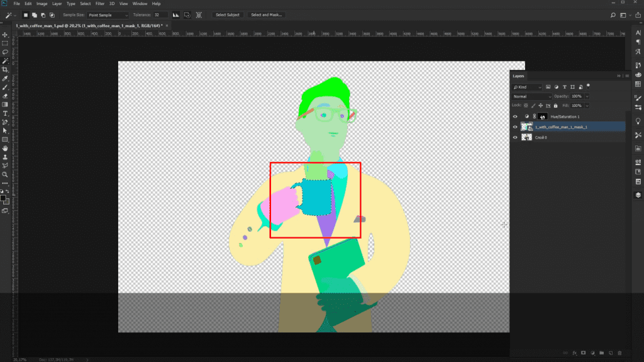
Task: Open the Filter menu
Action: pyautogui.click(x=100, y=4)
